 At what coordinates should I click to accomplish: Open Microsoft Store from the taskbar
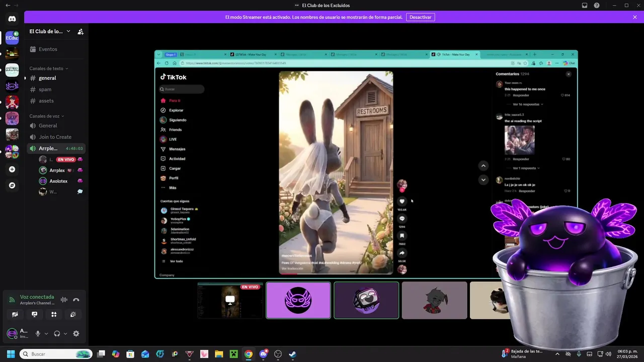click(x=130, y=354)
